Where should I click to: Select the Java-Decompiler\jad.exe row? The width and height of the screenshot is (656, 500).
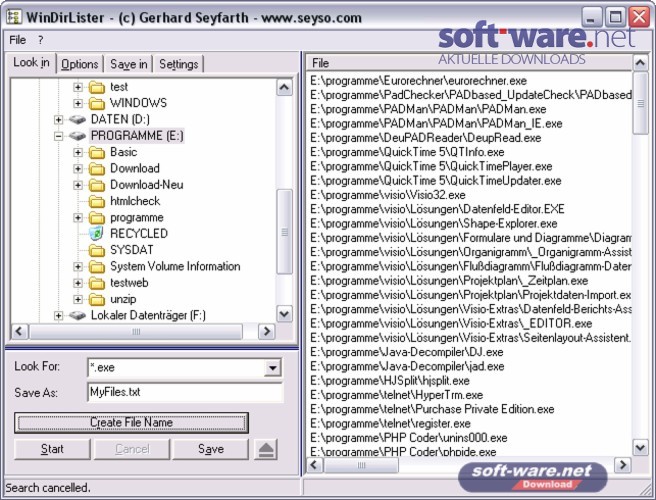(x=407, y=367)
